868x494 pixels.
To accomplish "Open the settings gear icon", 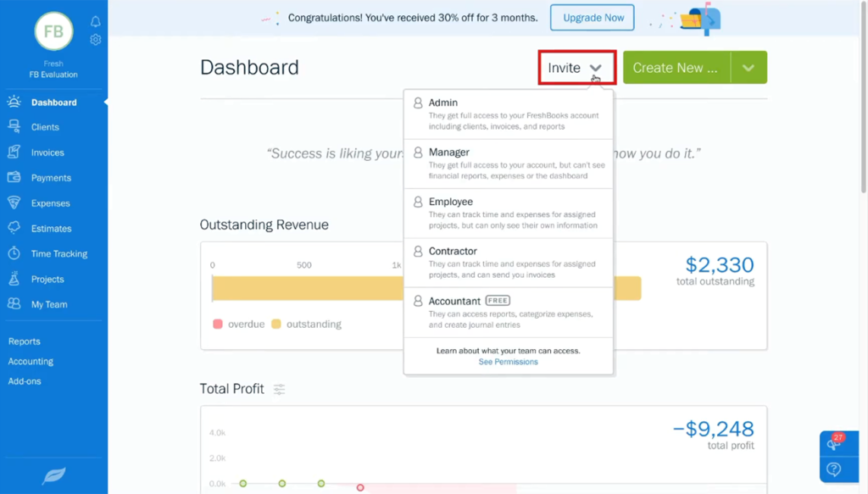I will coord(95,39).
